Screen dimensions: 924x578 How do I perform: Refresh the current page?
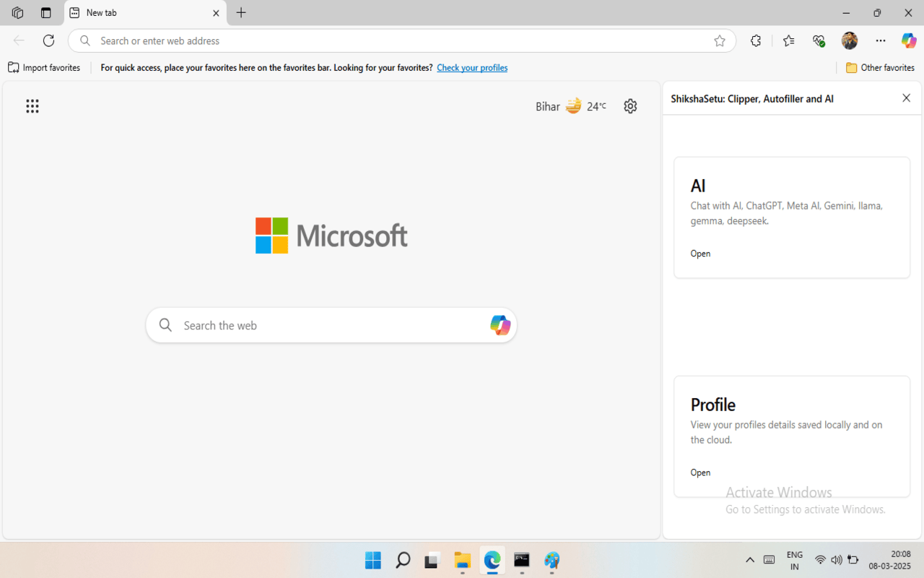click(x=48, y=40)
